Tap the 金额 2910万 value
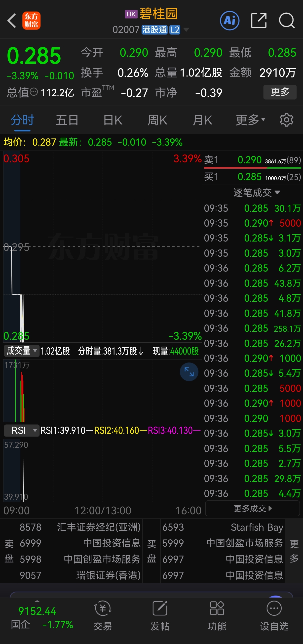The image size is (303, 644). coord(277,73)
